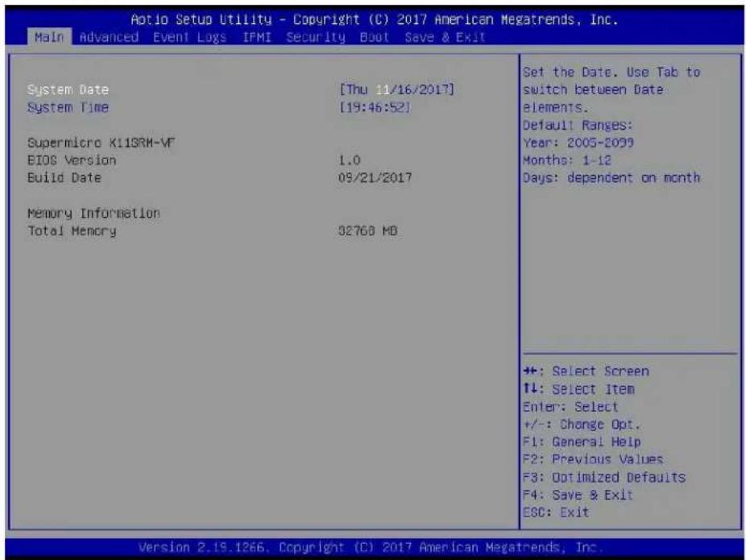Click the Months: 1-12 help line

coord(567,160)
